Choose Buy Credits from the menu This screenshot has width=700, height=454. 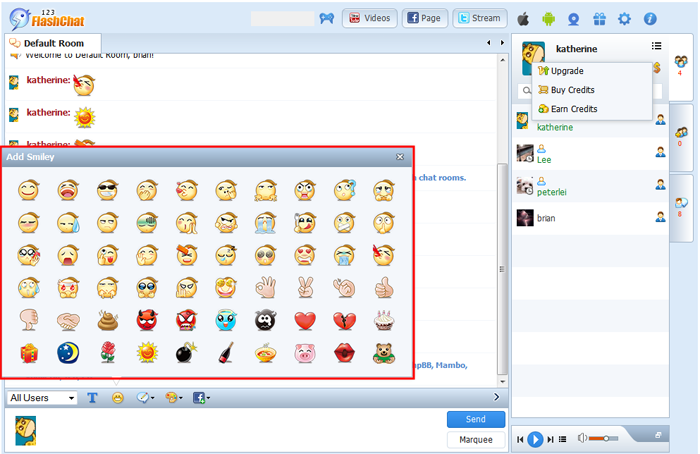572,90
